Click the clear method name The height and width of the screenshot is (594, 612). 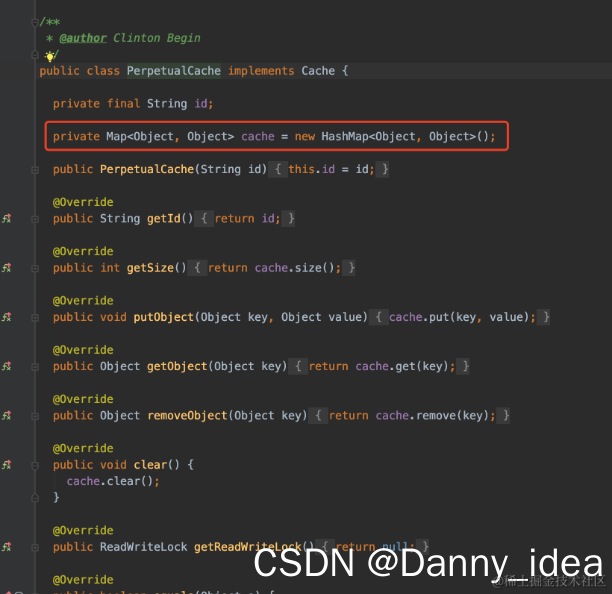tap(150, 464)
